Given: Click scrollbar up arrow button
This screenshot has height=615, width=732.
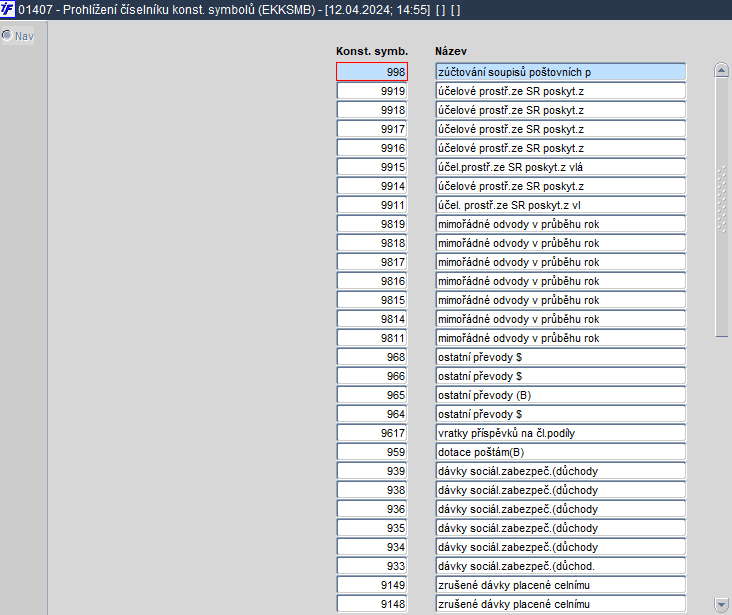Looking at the screenshot, I should pos(721,71).
